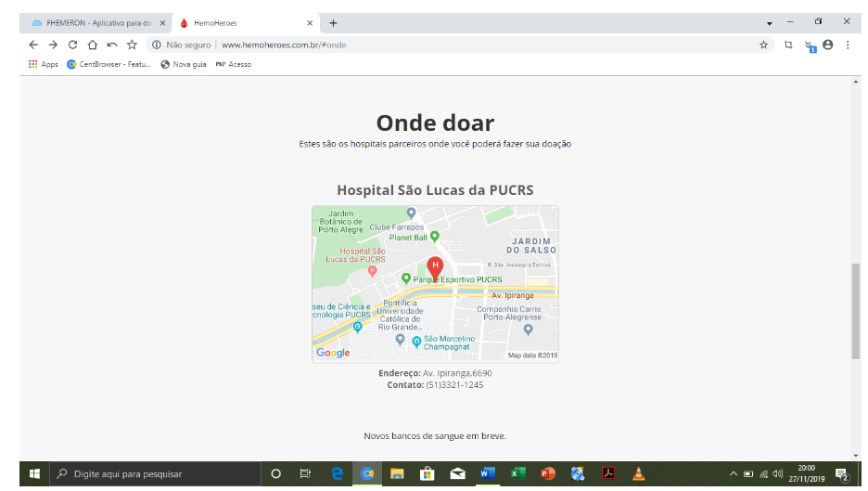
Task: Open the volume control in the tray
Action: [x=778, y=473]
